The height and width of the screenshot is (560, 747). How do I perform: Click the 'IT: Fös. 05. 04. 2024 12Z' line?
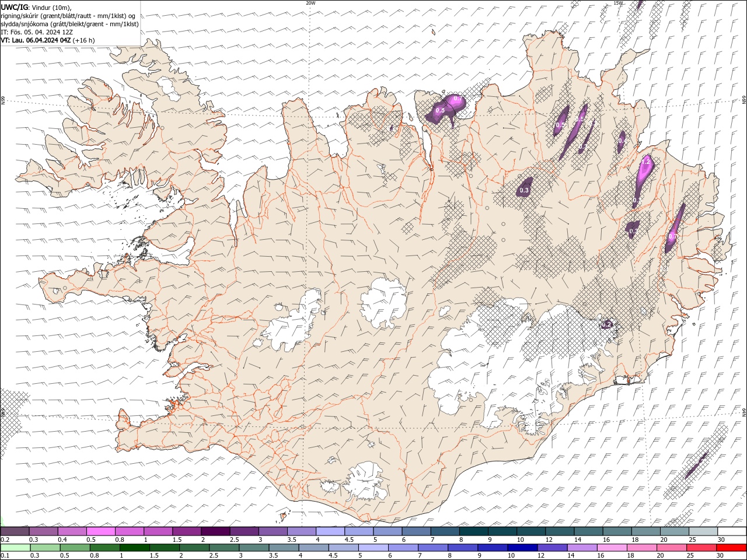(37, 32)
